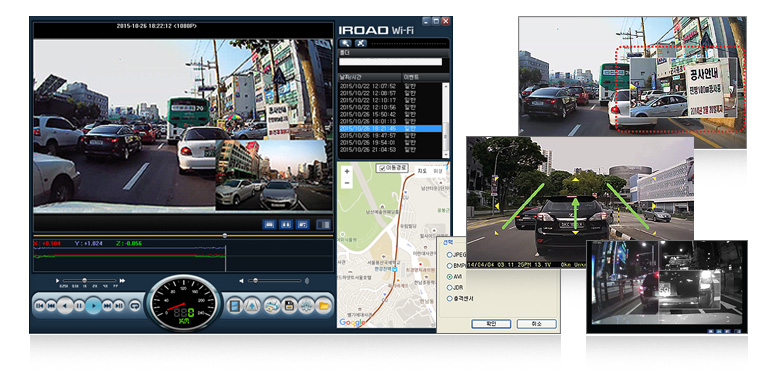Click the 확인 confirm button
The width and height of the screenshot is (780, 371).
(x=491, y=324)
